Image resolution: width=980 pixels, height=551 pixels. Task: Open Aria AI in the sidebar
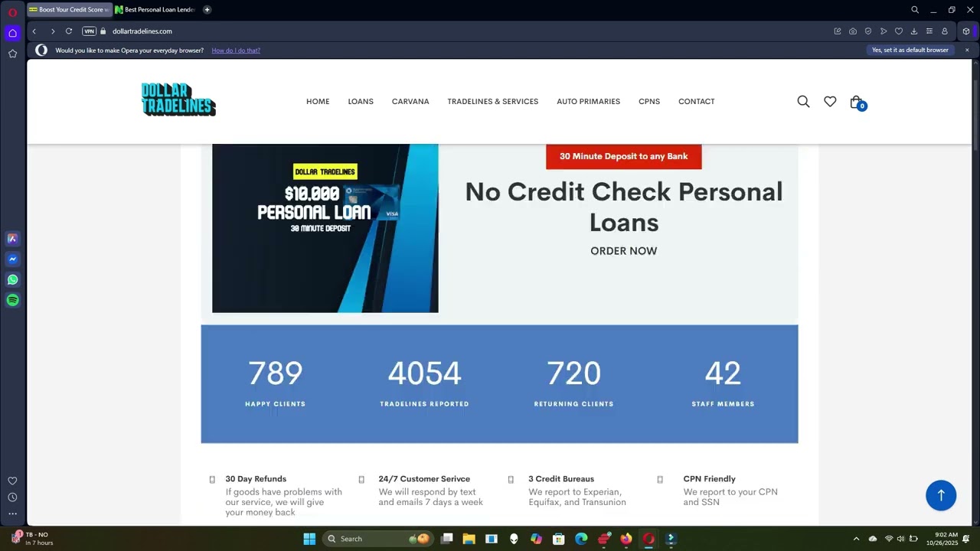click(12, 239)
